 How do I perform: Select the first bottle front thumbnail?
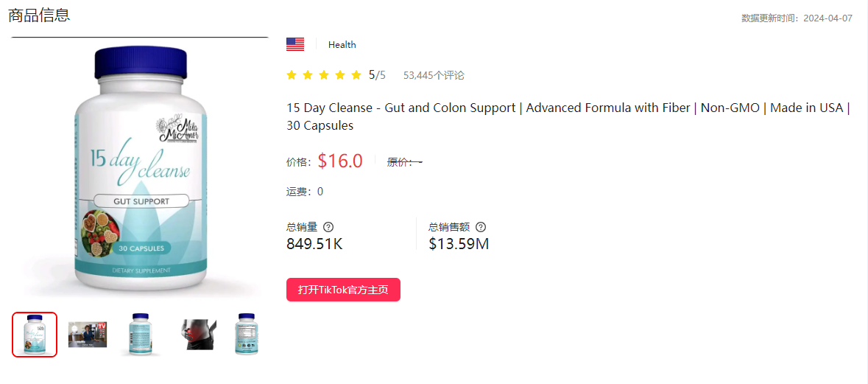35,335
